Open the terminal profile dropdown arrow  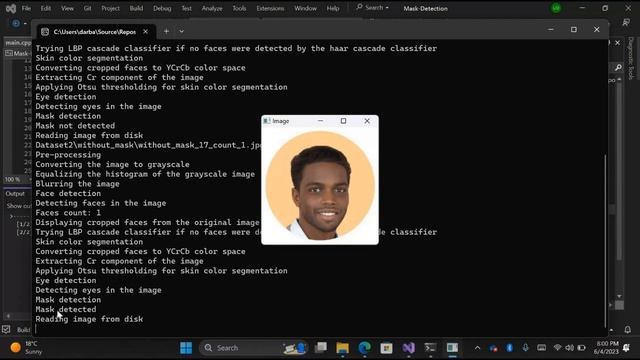[181, 31]
